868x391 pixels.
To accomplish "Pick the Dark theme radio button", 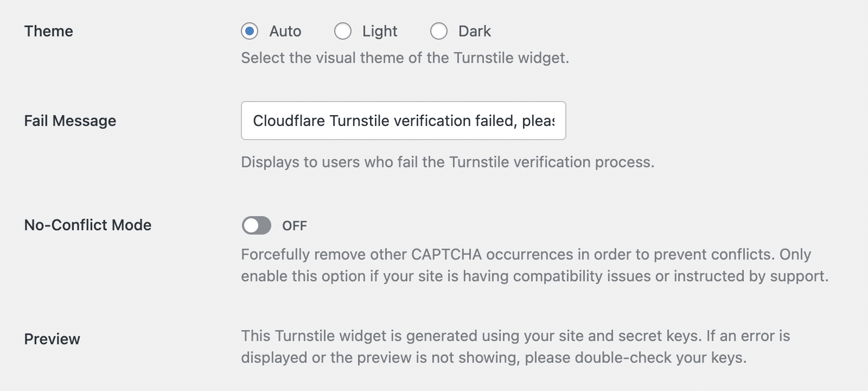I will coord(439,31).
